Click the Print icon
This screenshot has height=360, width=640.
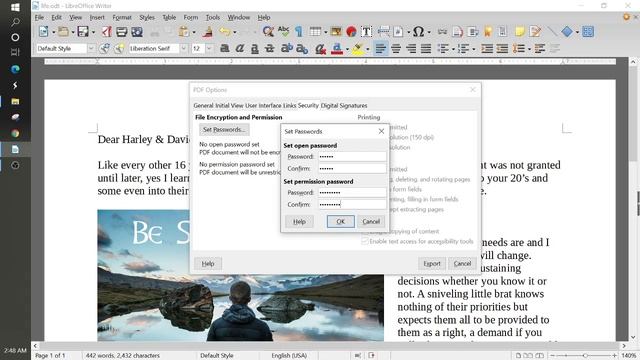[122, 31]
